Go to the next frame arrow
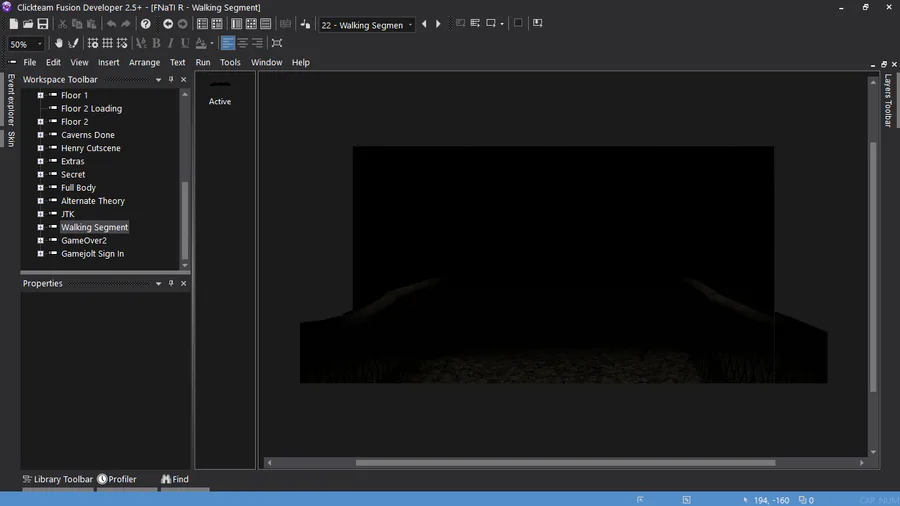The width and height of the screenshot is (900, 506). click(439, 24)
